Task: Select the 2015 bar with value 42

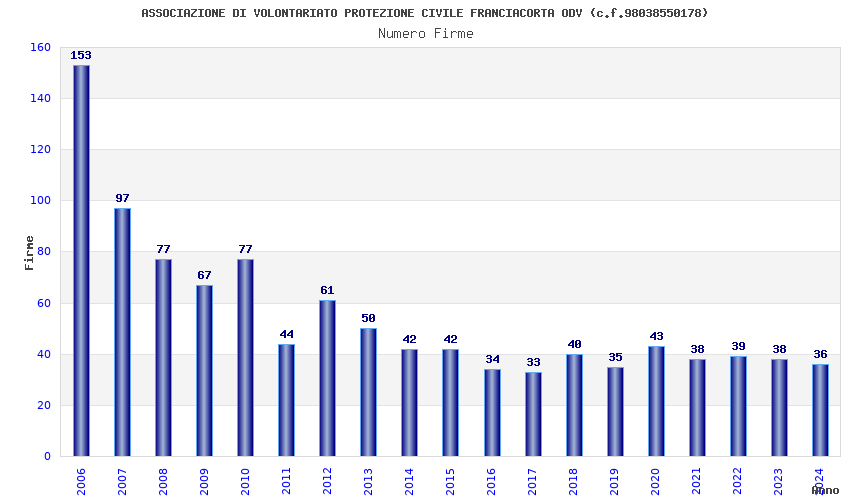Action: [450, 402]
